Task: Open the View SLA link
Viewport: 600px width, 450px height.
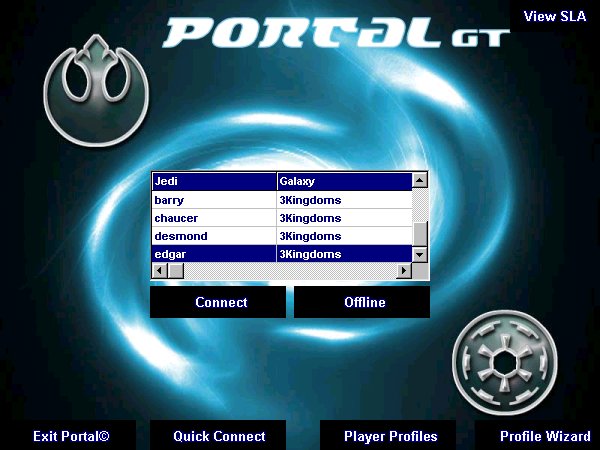Action: click(x=554, y=16)
